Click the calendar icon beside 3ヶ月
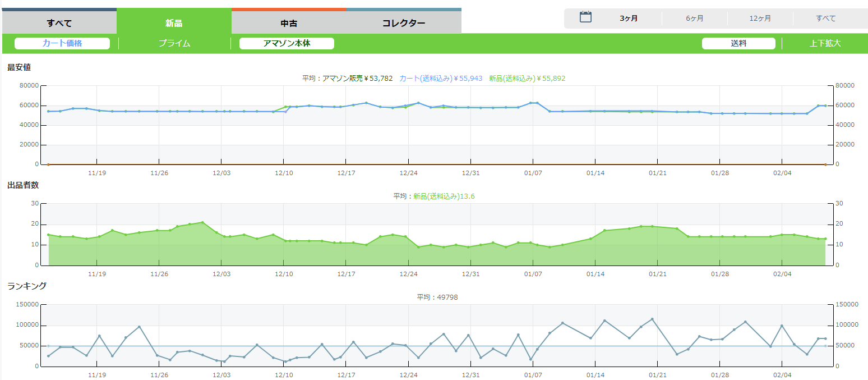The width and height of the screenshot is (868, 380). click(585, 17)
